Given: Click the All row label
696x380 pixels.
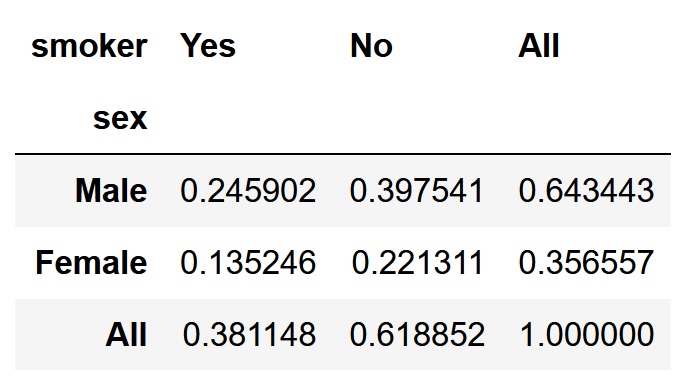Looking at the screenshot, I should [126, 335].
